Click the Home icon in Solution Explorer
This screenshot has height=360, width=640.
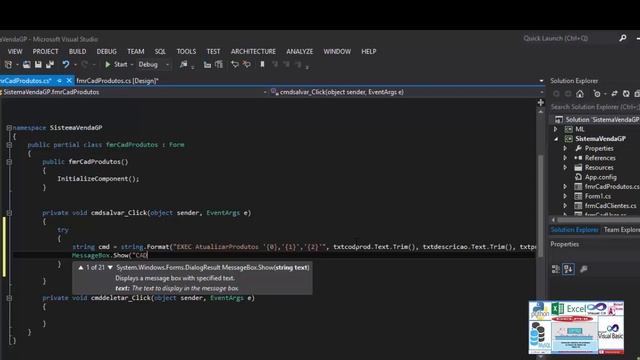(x=580, y=94)
